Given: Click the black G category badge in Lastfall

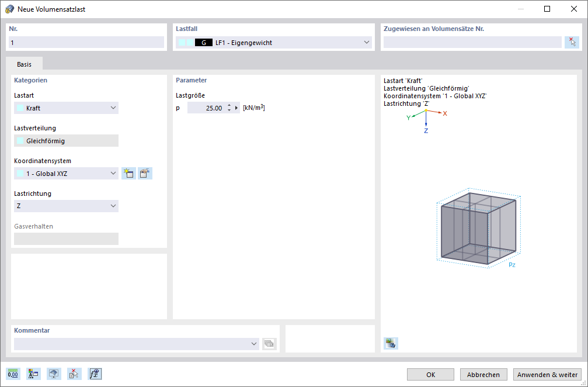Looking at the screenshot, I should (x=204, y=43).
